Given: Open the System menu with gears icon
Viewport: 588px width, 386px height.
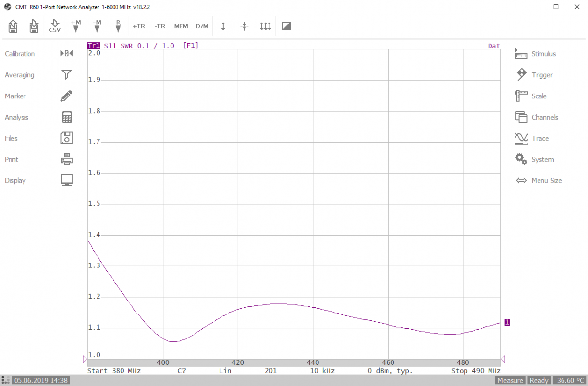Looking at the screenshot, I should 535,159.
